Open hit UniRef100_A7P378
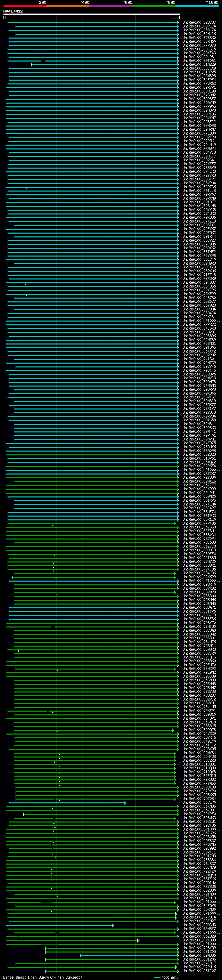The image size is (222, 980). click(199, 45)
